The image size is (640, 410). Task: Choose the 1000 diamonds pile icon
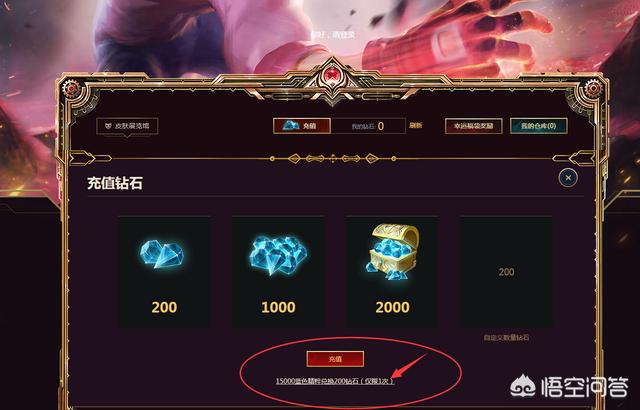click(278, 255)
